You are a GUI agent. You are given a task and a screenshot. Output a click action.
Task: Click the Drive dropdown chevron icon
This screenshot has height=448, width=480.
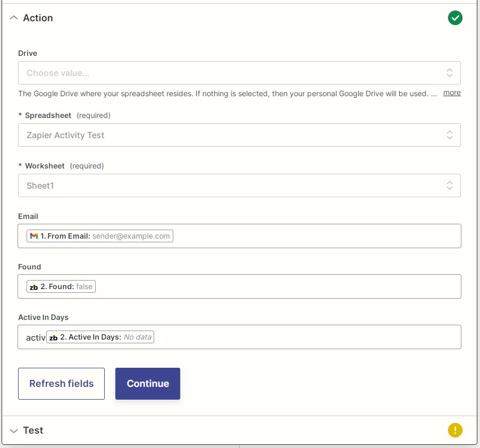449,72
